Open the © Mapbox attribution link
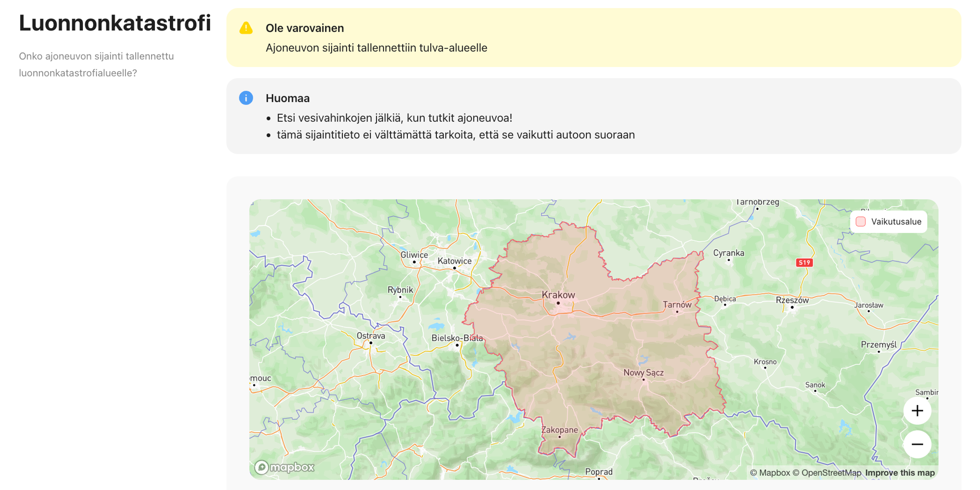The width and height of the screenshot is (980, 490). (770, 472)
